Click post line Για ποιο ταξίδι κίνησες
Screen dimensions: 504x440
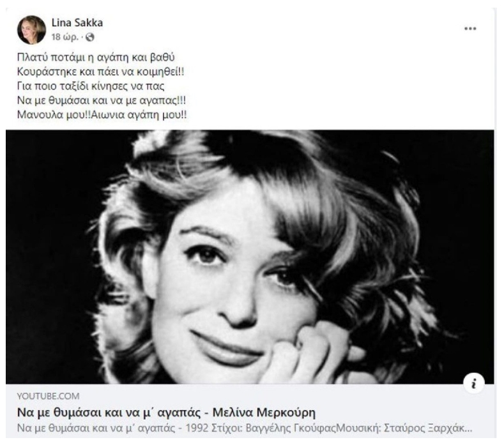[x=91, y=86]
